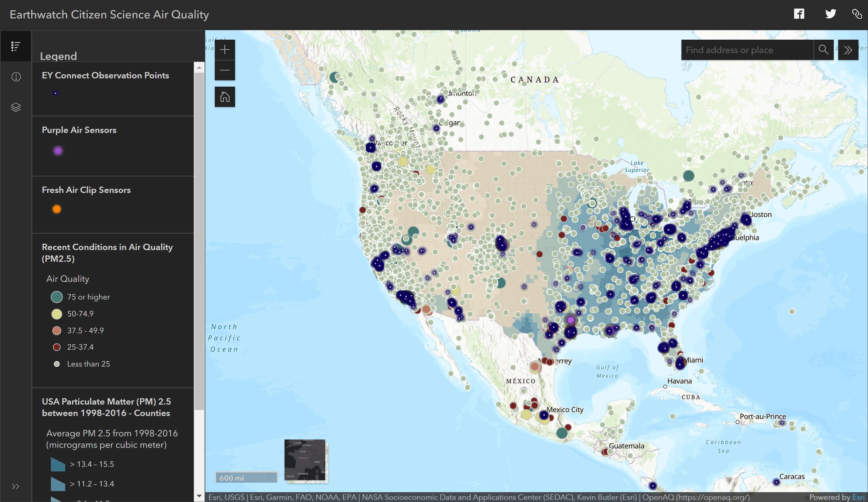The height and width of the screenshot is (502, 868).
Task: Click the address search magnifier icon
Action: (x=824, y=50)
